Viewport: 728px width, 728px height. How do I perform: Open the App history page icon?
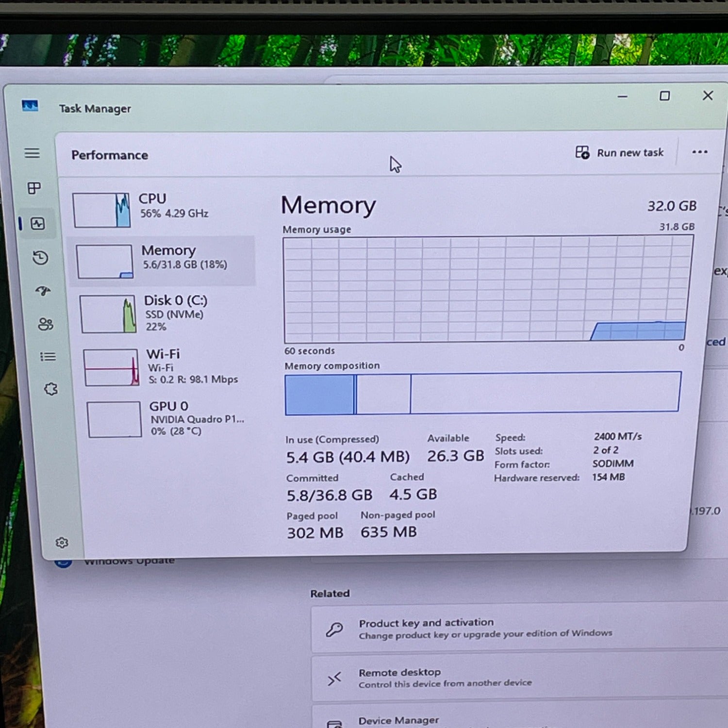pos(40,258)
